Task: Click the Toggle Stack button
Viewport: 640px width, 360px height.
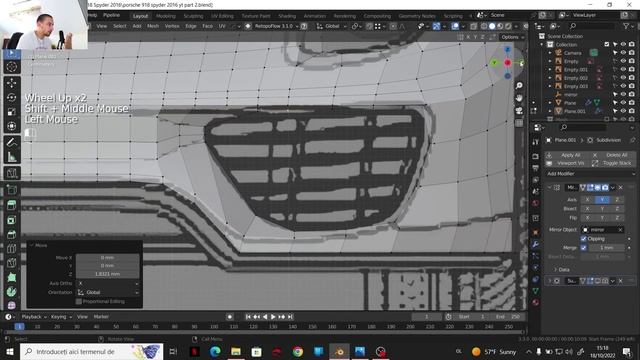Action: coord(613,163)
